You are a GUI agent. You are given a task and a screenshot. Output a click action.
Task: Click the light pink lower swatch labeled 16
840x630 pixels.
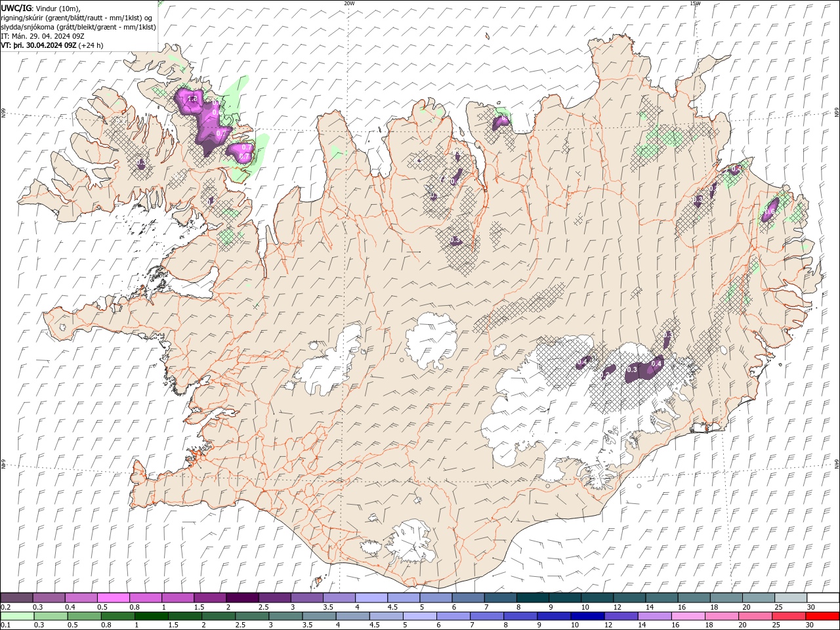click(x=687, y=616)
